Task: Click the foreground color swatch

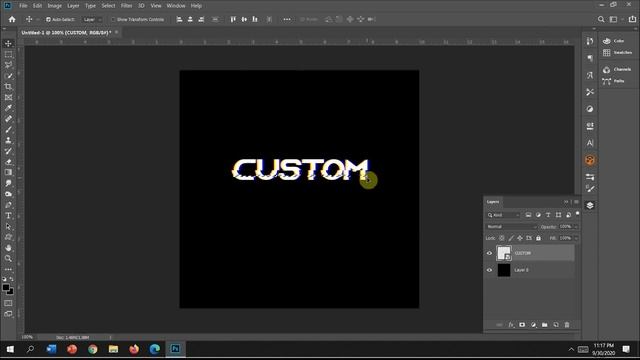Action: [6, 287]
